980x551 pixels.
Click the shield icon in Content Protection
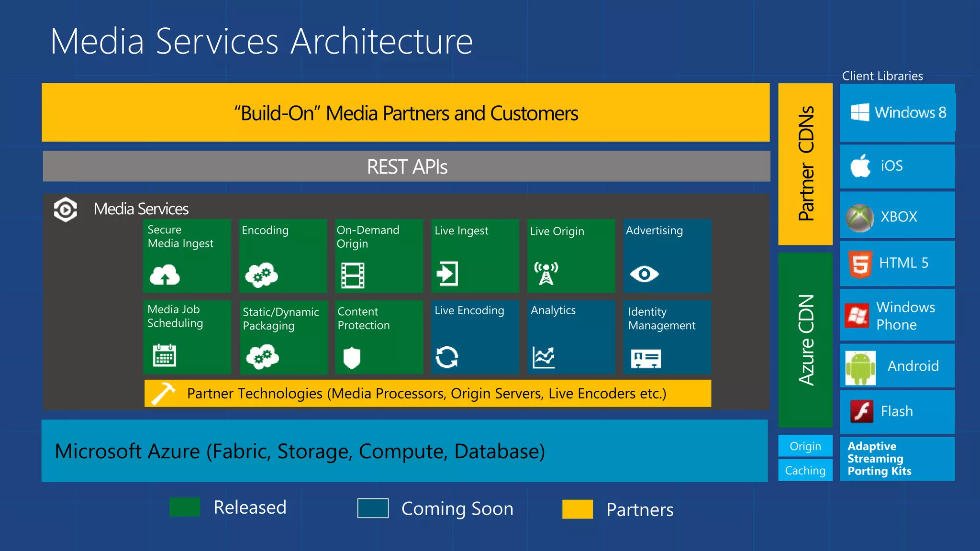coord(352,358)
